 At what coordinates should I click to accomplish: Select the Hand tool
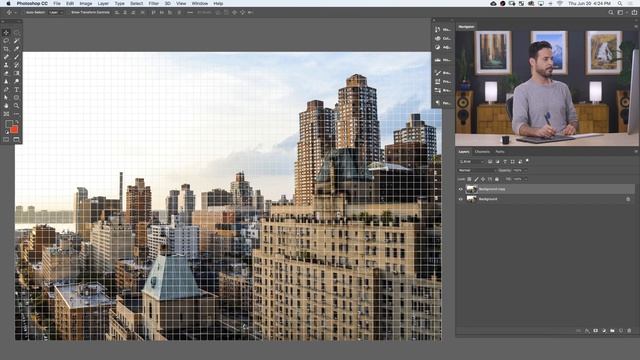tap(6, 106)
